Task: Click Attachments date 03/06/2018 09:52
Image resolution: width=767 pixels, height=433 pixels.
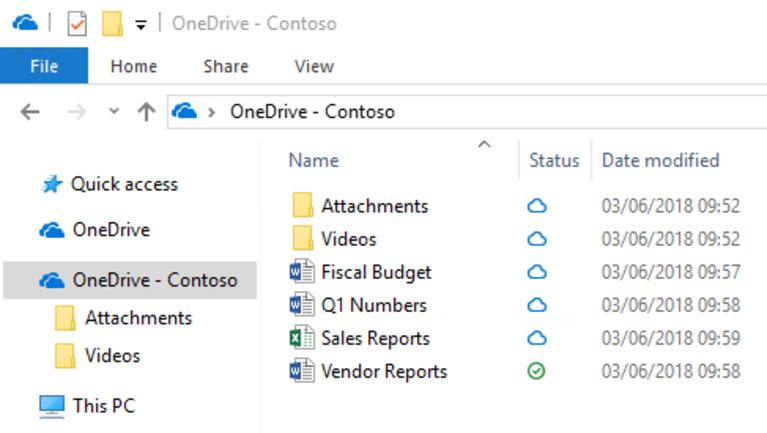Action: point(671,206)
